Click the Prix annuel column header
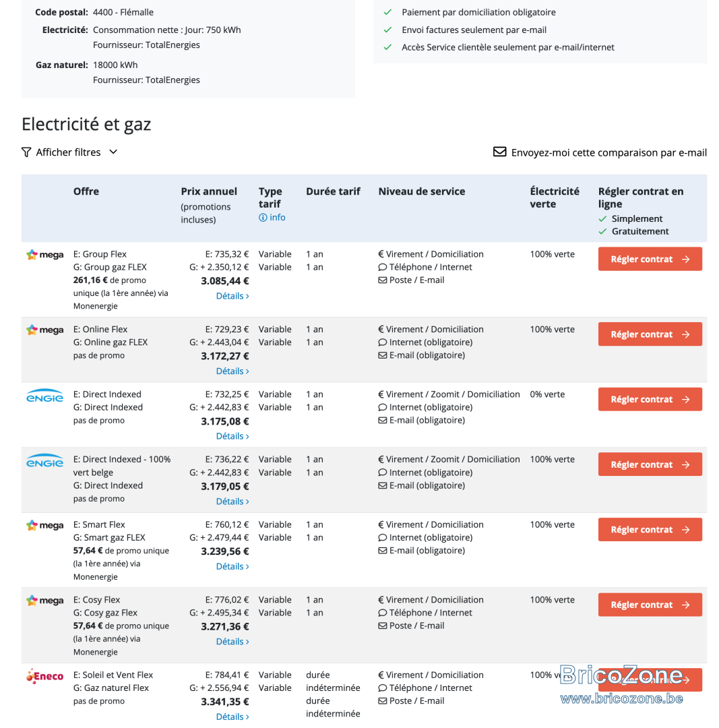The image size is (719, 728). (209, 191)
